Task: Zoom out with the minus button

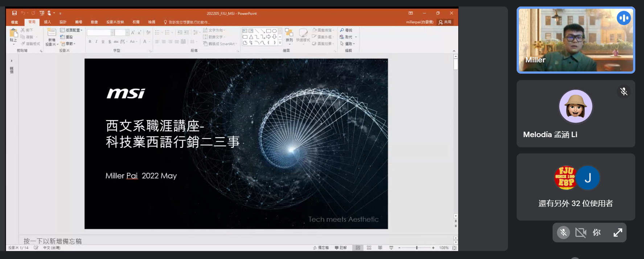Action: coord(399,248)
